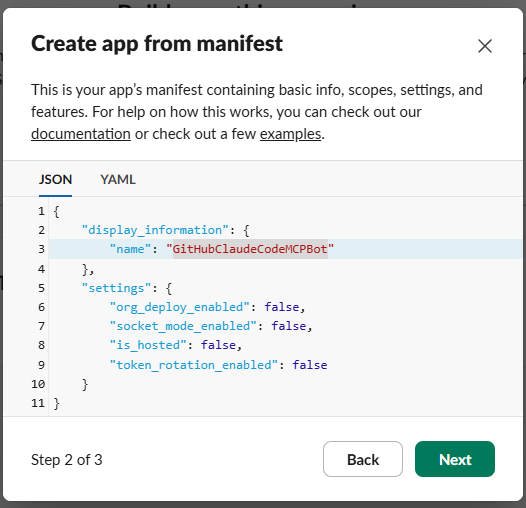Click the Step 2 of 3 indicator

[x=66, y=460]
